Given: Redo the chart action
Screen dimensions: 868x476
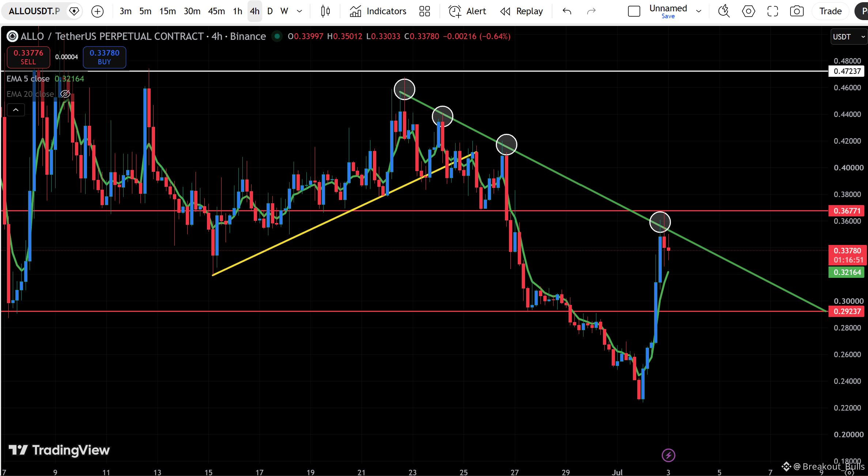Looking at the screenshot, I should [591, 11].
